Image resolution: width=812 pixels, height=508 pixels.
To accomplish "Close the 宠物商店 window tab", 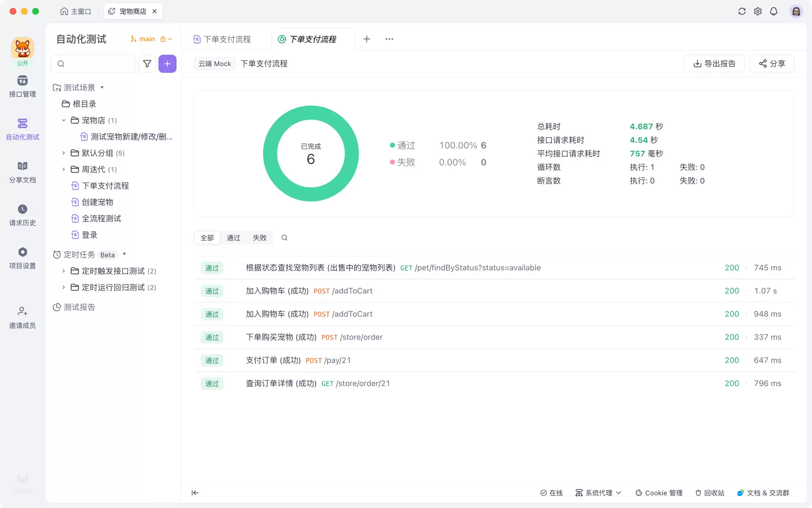I will 154,11.
